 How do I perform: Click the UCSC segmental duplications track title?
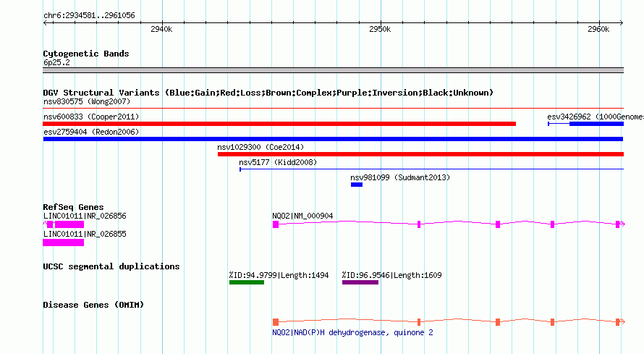coord(111,266)
